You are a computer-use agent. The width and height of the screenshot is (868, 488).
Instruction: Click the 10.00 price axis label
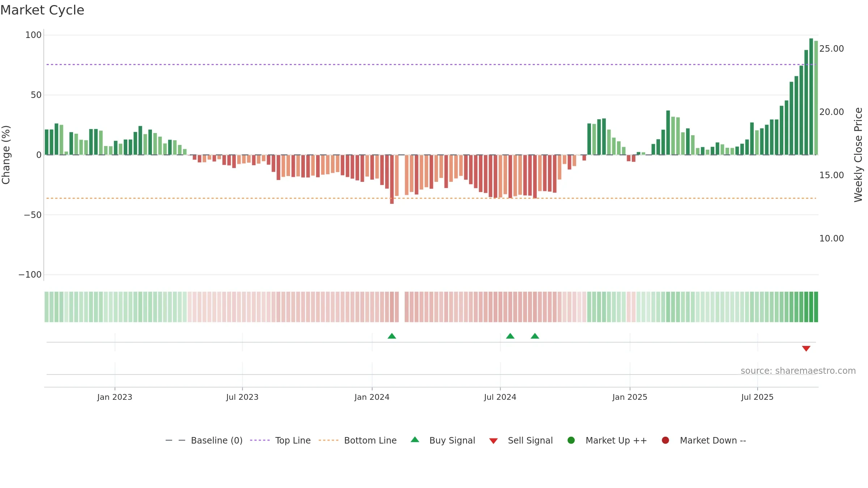(831, 238)
